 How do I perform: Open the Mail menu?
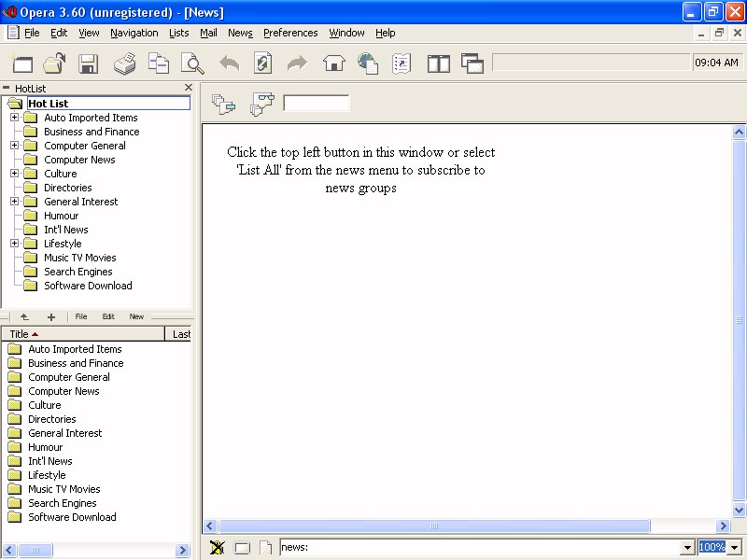tap(208, 33)
